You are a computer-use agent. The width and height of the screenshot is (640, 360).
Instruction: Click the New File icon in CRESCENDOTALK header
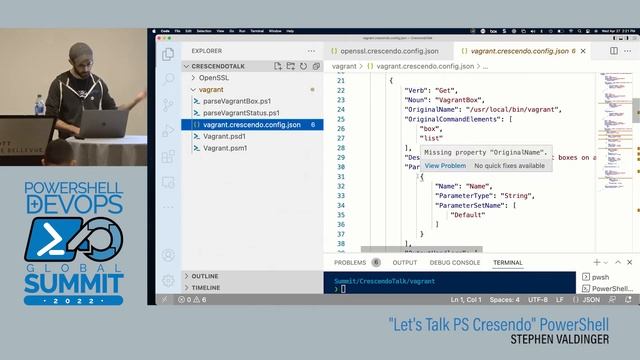(x=278, y=66)
